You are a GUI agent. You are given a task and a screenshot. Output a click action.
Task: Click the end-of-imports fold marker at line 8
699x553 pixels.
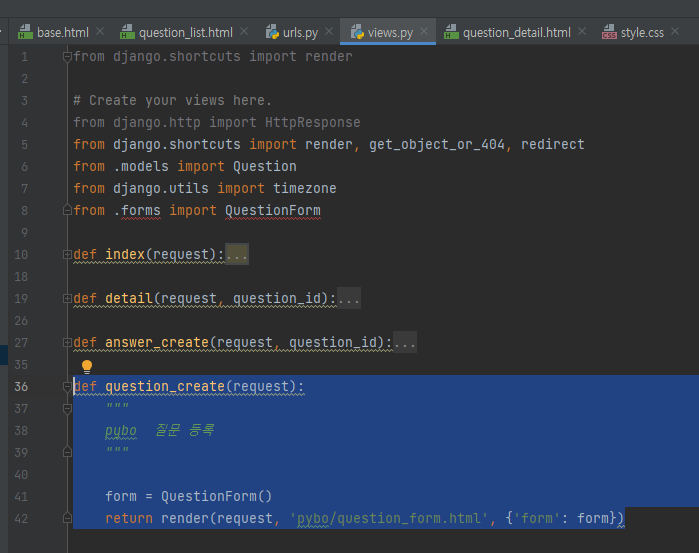[67, 210]
